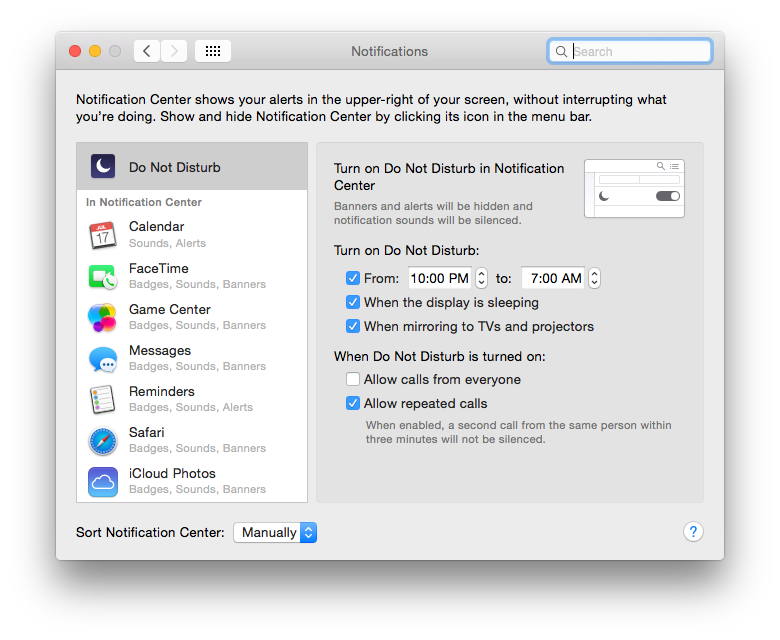Select Reminders in the app list
Image resolution: width=780 pixels, height=640 pixels.
click(x=192, y=399)
